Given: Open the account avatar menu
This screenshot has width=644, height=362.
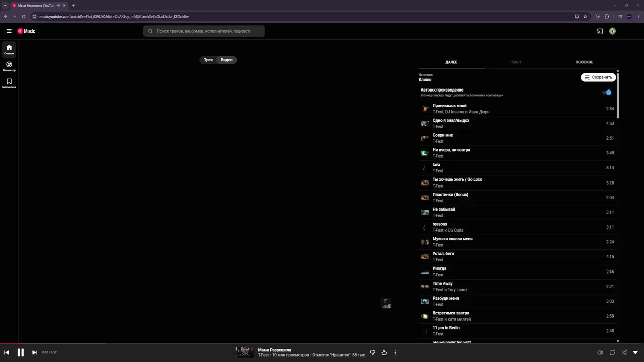Looking at the screenshot, I should [612, 31].
